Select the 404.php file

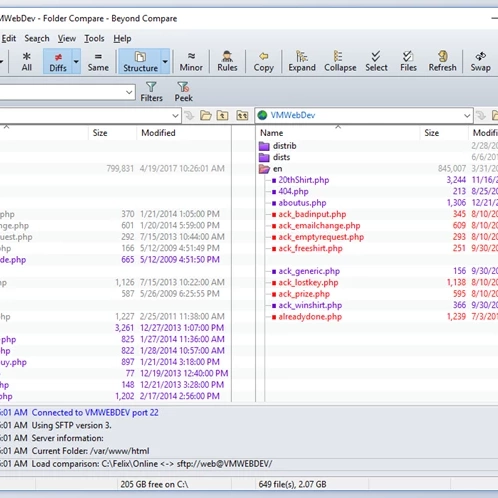click(x=293, y=191)
